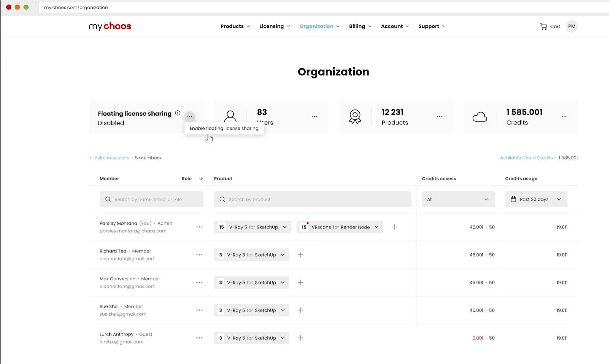Viewport: 615px width, 364px height.
Task: Expand the Credits access All dropdown
Action: (x=458, y=199)
